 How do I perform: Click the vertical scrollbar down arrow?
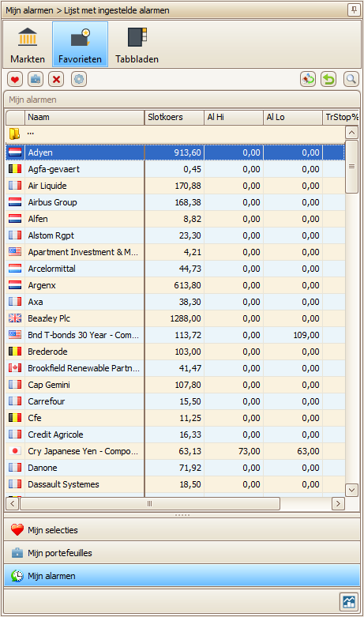[352, 491]
